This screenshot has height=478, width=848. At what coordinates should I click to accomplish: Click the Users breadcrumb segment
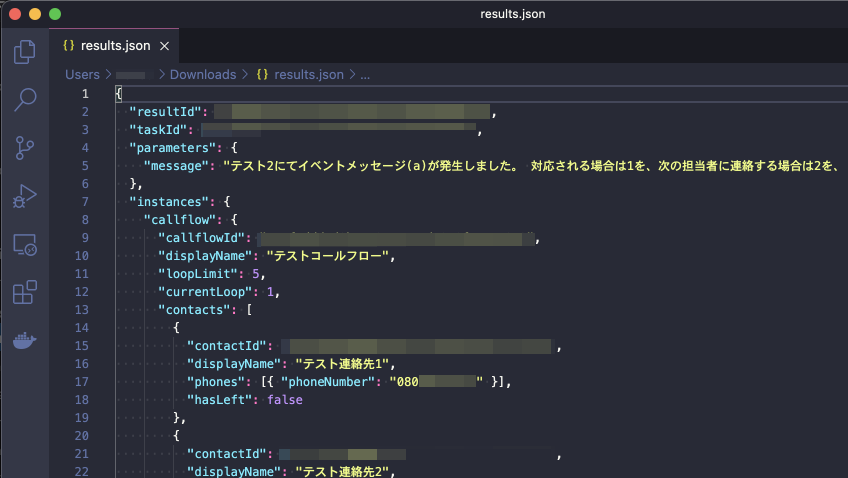click(x=82, y=74)
